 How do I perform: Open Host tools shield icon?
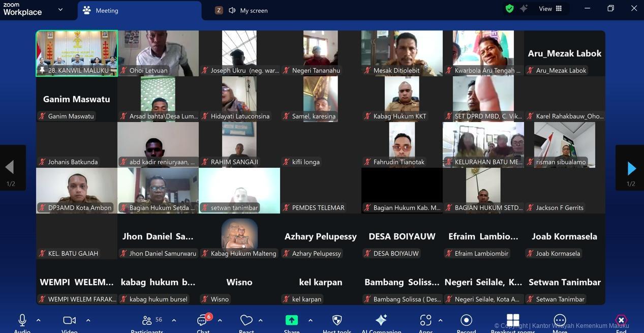(336, 320)
